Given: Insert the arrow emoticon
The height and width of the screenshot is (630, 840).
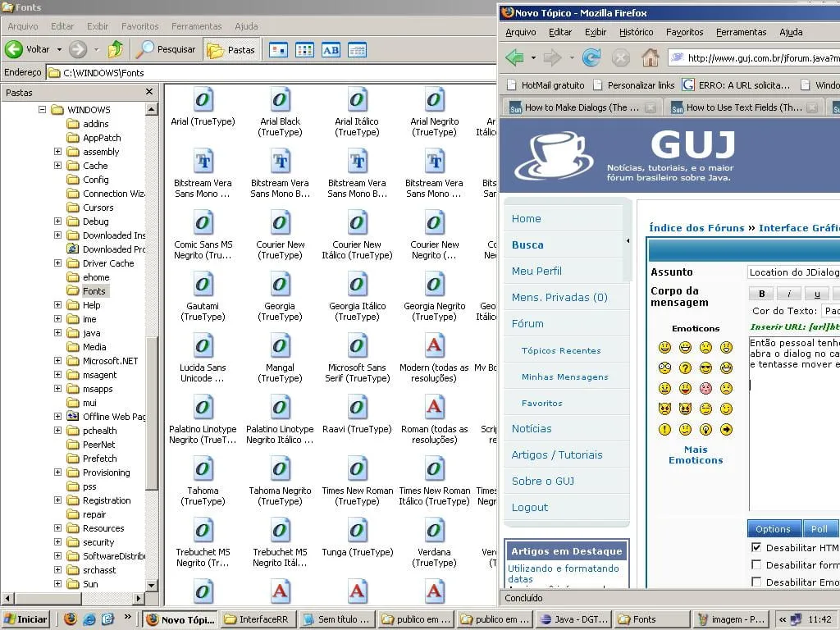Looking at the screenshot, I should (x=726, y=430).
